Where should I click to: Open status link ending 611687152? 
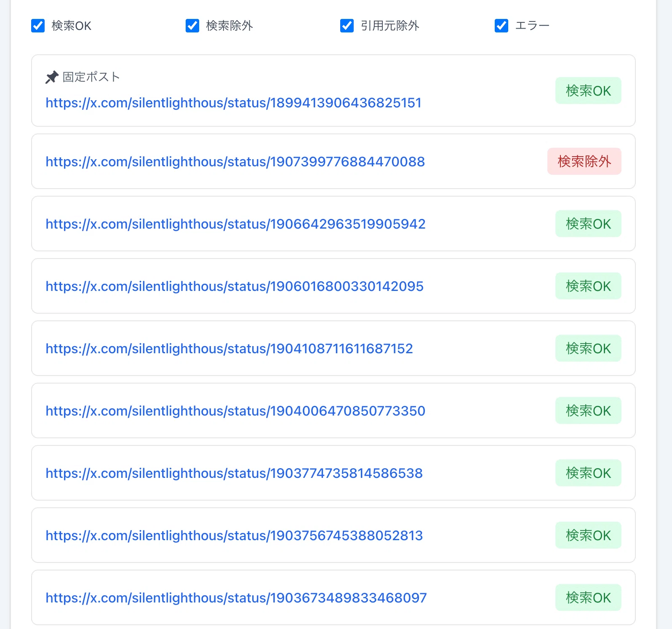pyautogui.click(x=229, y=349)
